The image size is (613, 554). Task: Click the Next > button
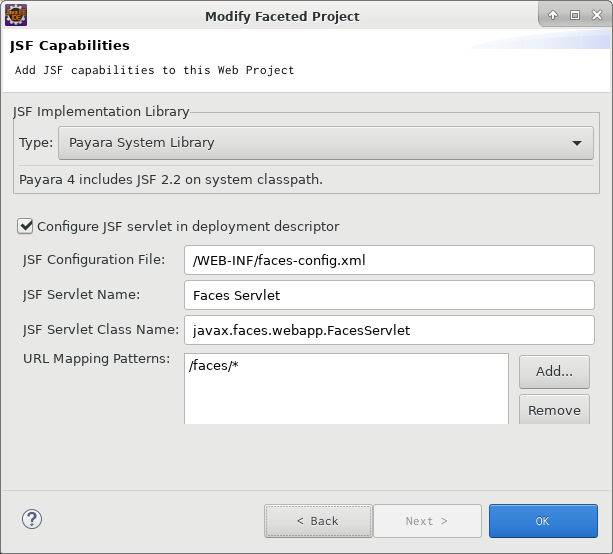pos(427,521)
